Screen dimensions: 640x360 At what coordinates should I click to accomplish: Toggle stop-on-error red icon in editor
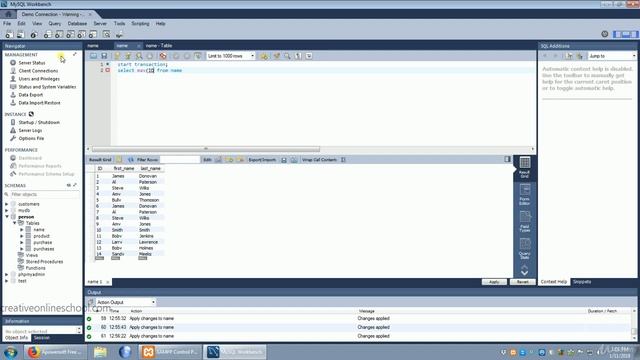click(163, 56)
